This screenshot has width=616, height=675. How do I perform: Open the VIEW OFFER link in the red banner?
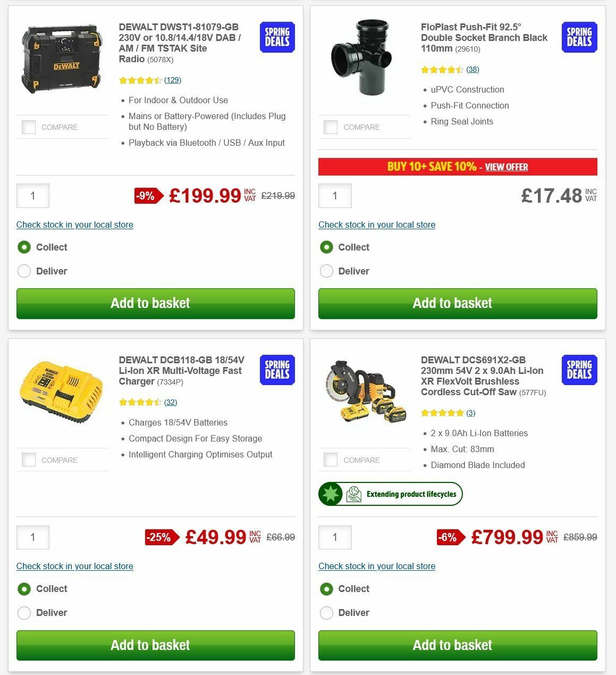click(507, 166)
